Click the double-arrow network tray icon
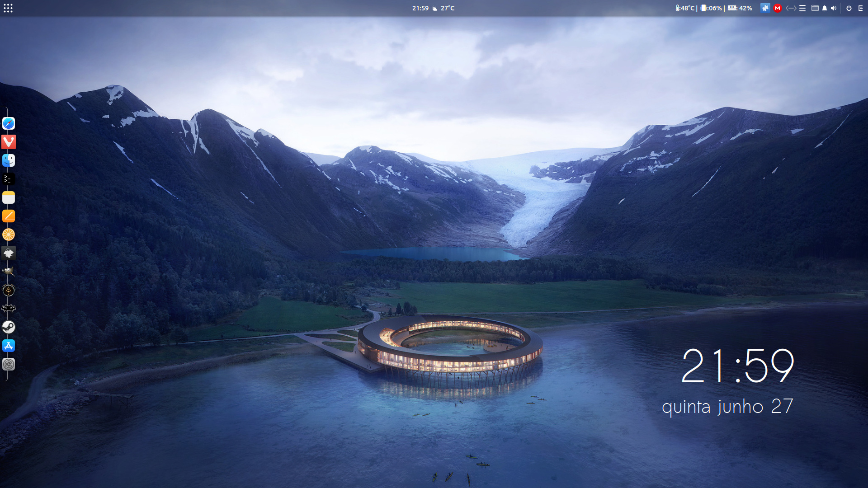This screenshot has height=488, width=868. click(x=791, y=8)
